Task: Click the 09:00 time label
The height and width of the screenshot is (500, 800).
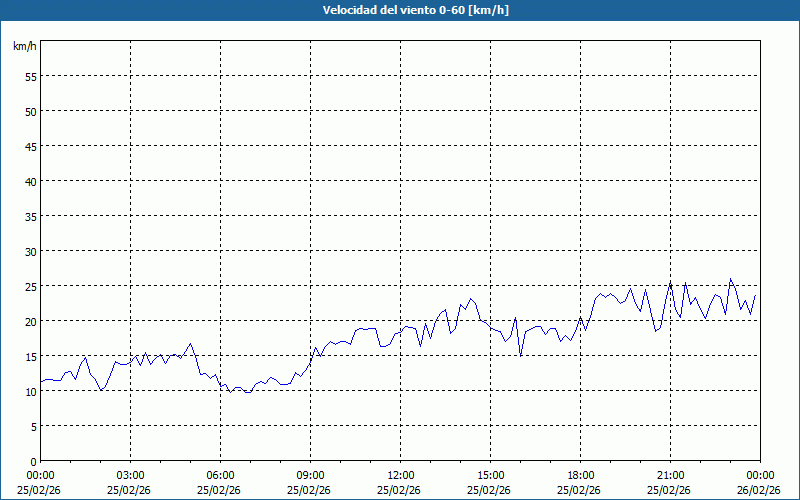Action: click(x=310, y=475)
